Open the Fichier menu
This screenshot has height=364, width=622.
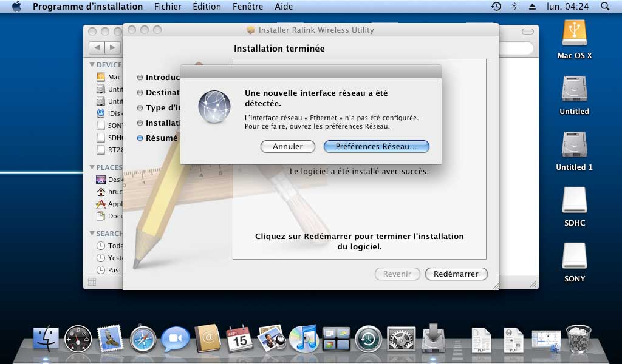click(168, 6)
